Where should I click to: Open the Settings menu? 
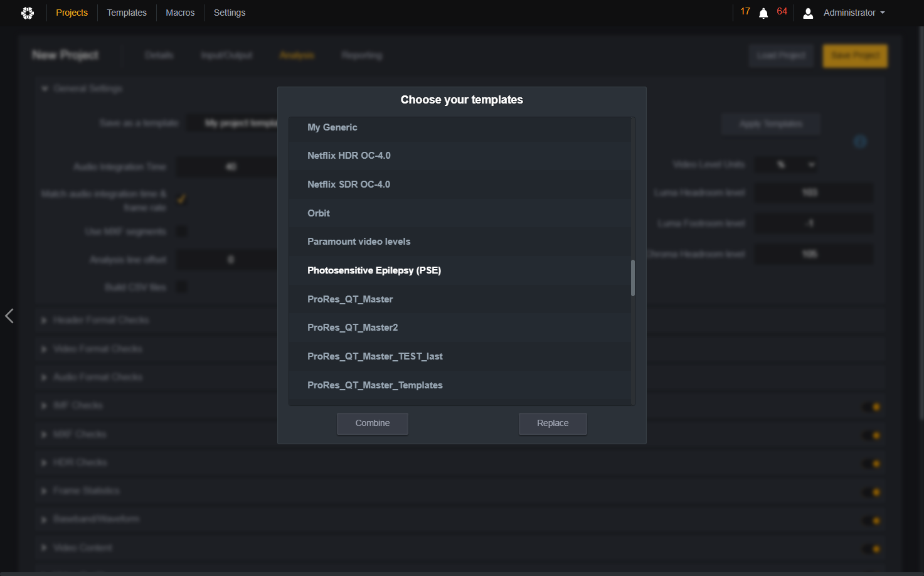pyautogui.click(x=230, y=13)
